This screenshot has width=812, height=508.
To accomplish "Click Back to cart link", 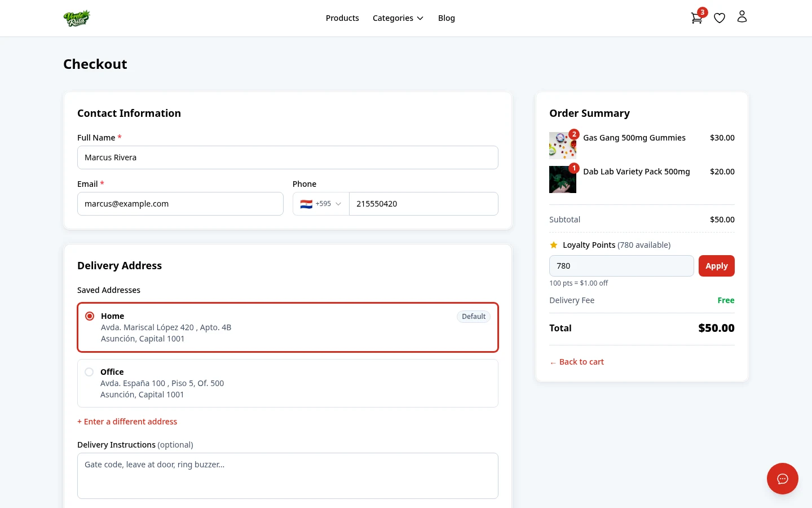I will point(576,361).
